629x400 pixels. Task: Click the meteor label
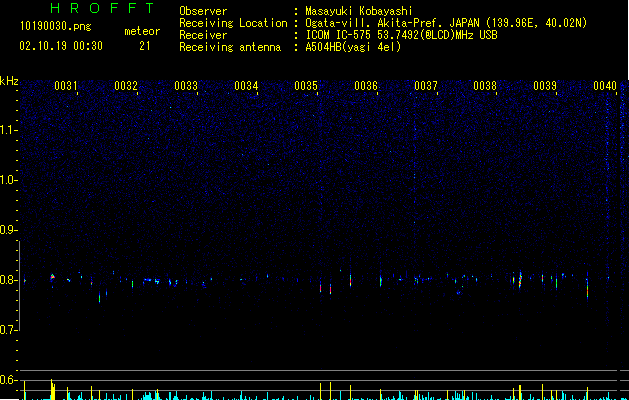(x=142, y=31)
